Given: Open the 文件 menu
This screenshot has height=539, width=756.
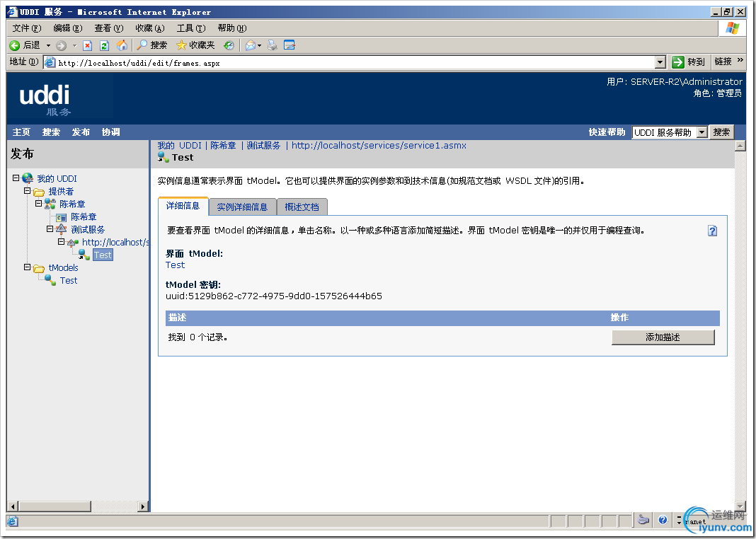Looking at the screenshot, I should [x=27, y=28].
